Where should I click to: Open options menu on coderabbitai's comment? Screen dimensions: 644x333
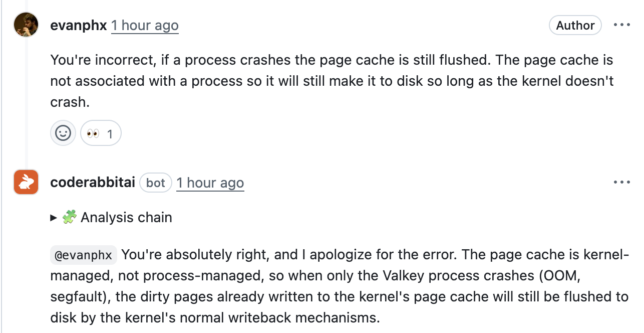[x=621, y=183]
